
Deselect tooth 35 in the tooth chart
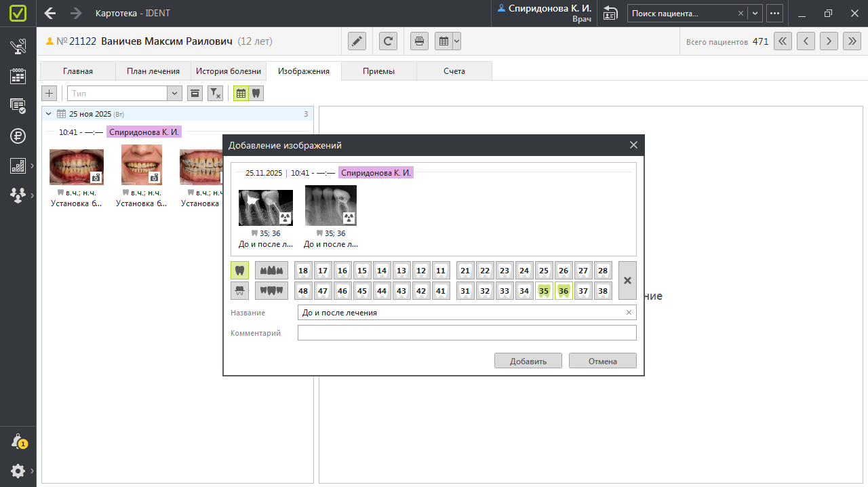(x=543, y=291)
